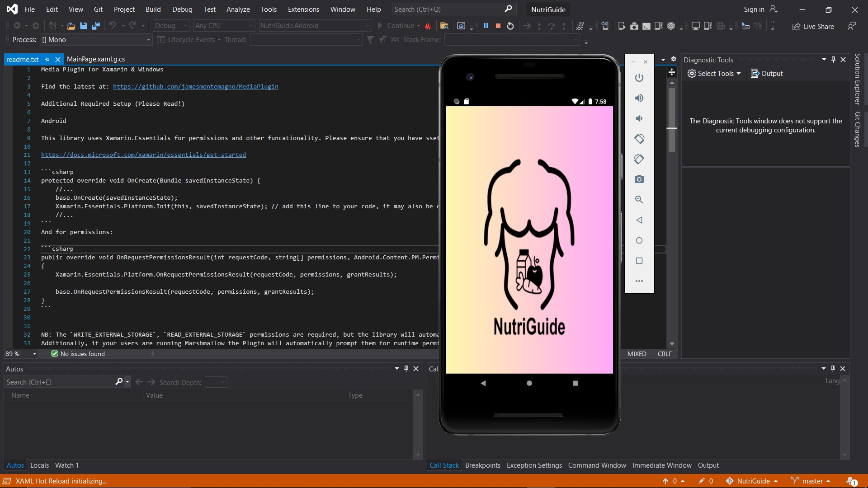Stop debugging with the red square icon

tap(498, 26)
